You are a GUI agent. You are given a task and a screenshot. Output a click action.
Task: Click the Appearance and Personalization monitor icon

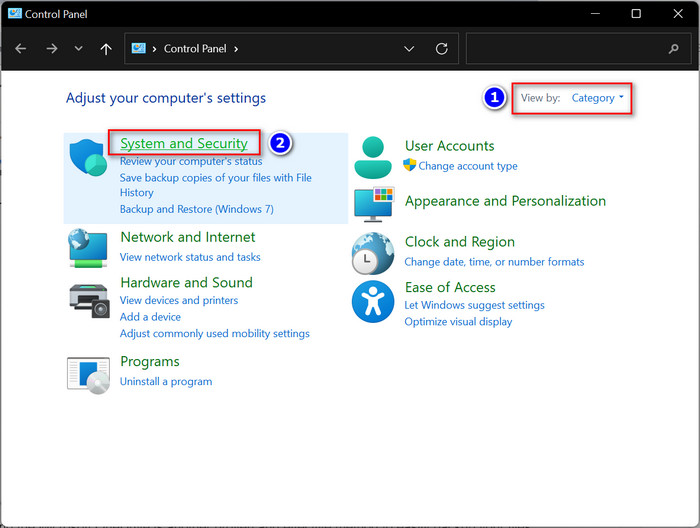tap(374, 204)
